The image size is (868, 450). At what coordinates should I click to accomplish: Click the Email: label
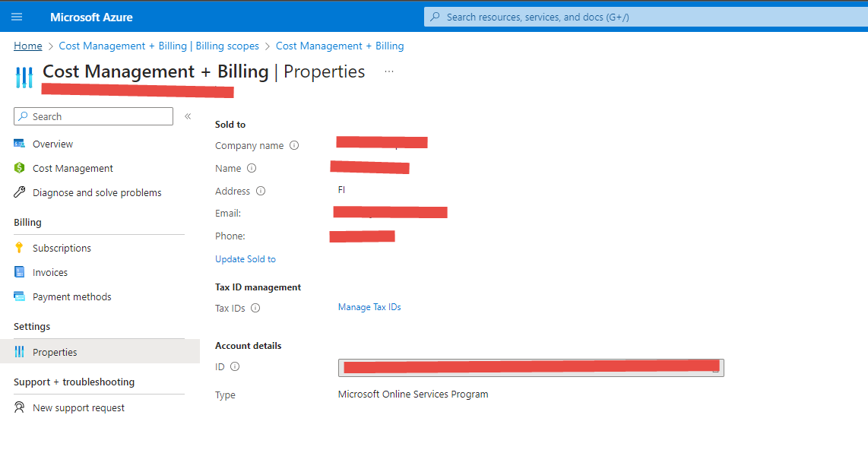tap(228, 213)
